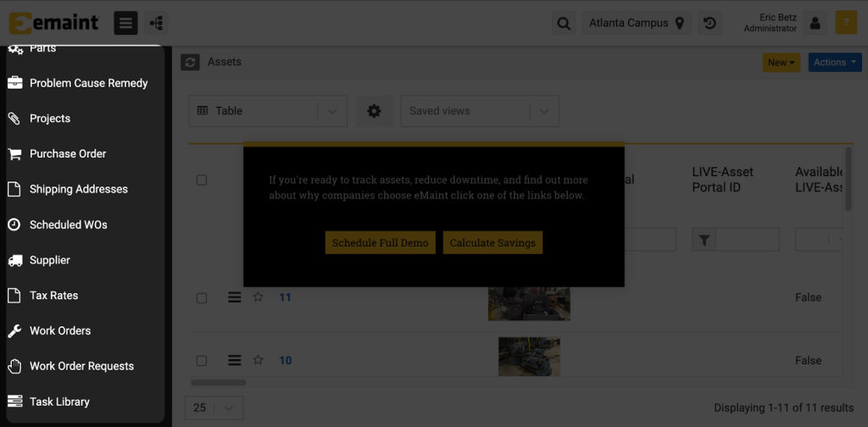The image size is (868, 427).
Task: Select the checkbox for asset 10
Action: coord(202,361)
